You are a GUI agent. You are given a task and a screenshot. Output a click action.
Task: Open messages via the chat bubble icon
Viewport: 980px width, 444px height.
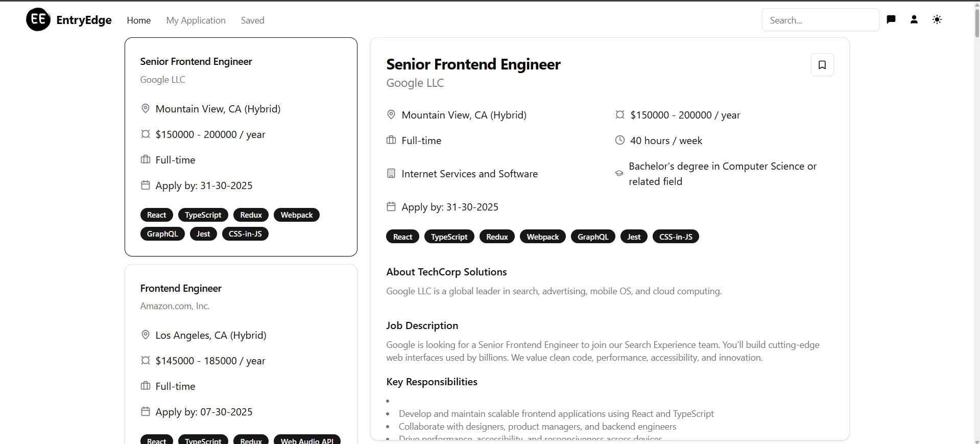(x=891, y=19)
